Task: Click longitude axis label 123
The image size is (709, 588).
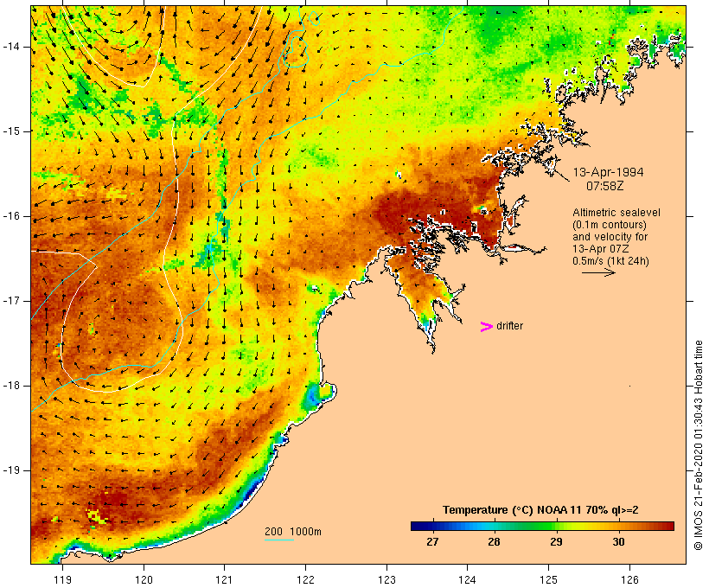Action: pyautogui.click(x=386, y=579)
